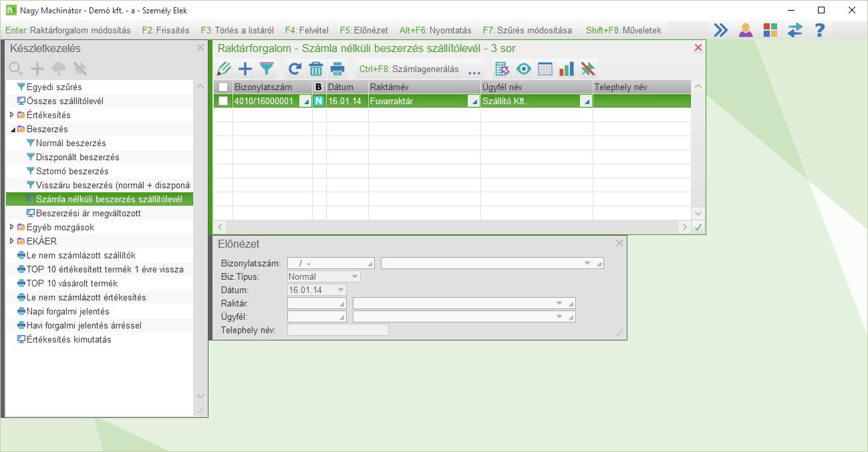Viewport: 868px width, 452px height.
Task: Open the long Raktár dropdown in Előnézet
Action: (559, 303)
